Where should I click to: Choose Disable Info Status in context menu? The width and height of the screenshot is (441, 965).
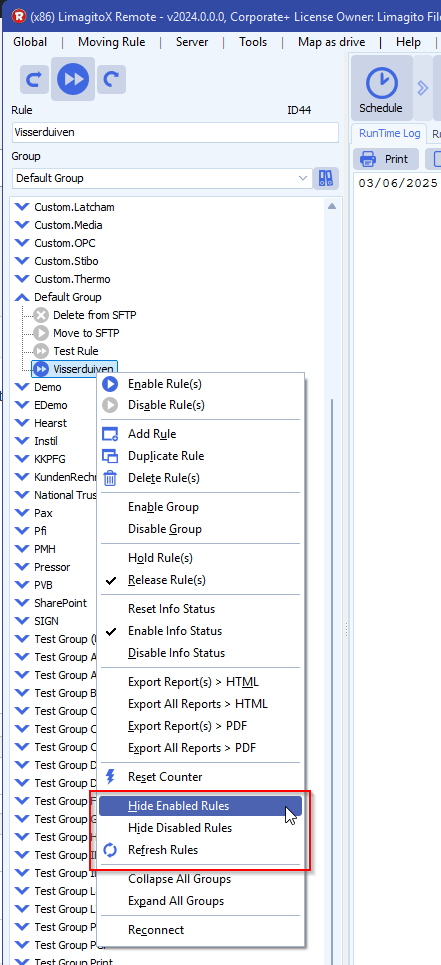201,653
